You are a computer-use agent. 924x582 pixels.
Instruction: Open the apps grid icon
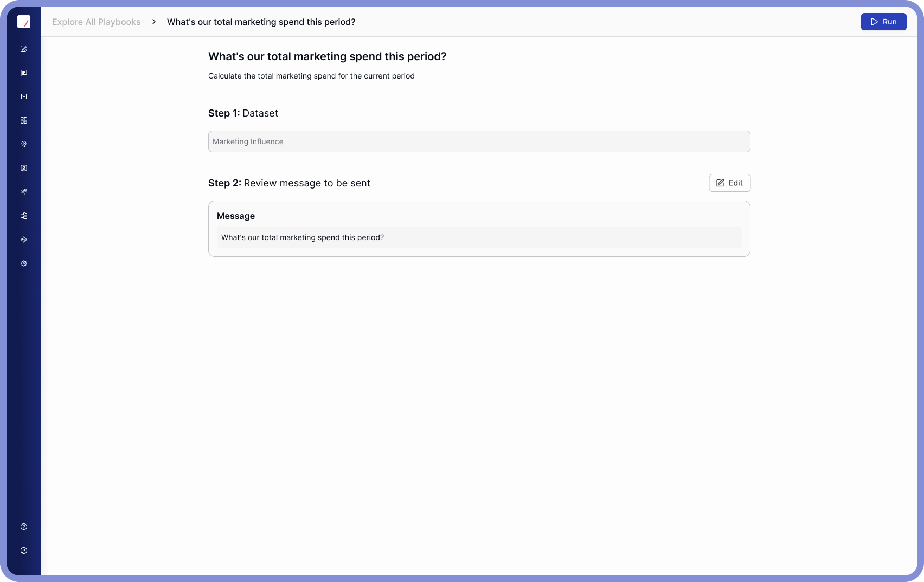pos(24,120)
